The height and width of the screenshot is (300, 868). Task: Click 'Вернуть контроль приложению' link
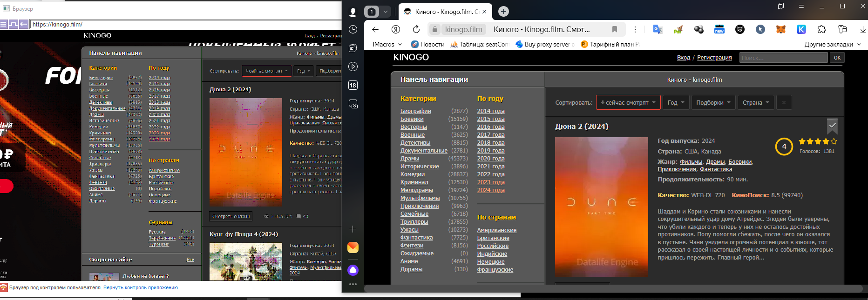141,287
